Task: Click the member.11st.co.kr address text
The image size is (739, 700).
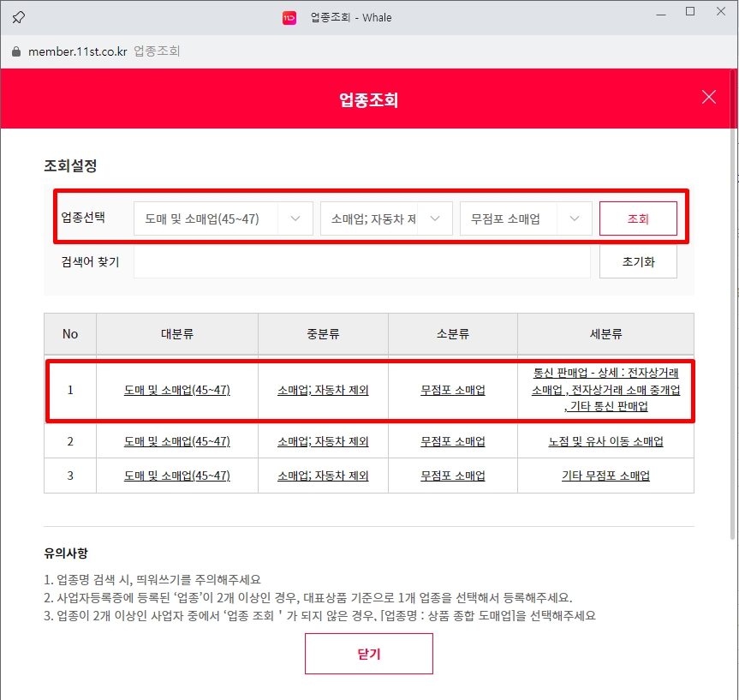Action: point(78,51)
